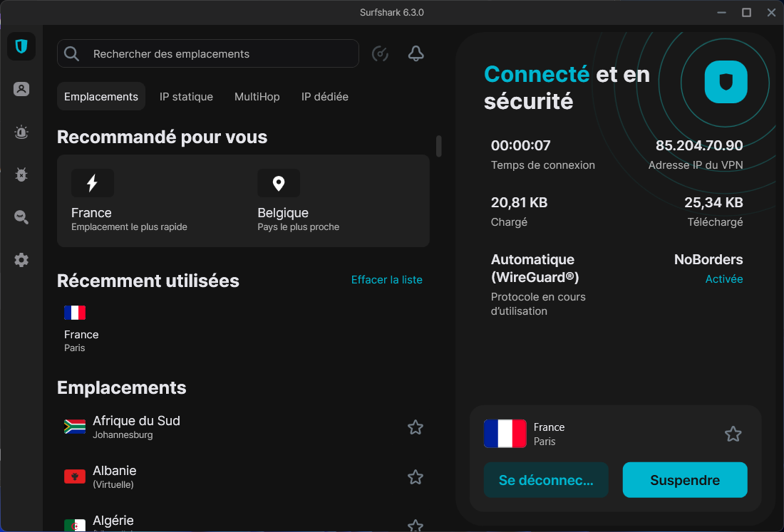Click the Rechercher des emplacements search field
The width and height of the screenshot is (784, 532).
[207, 53]
